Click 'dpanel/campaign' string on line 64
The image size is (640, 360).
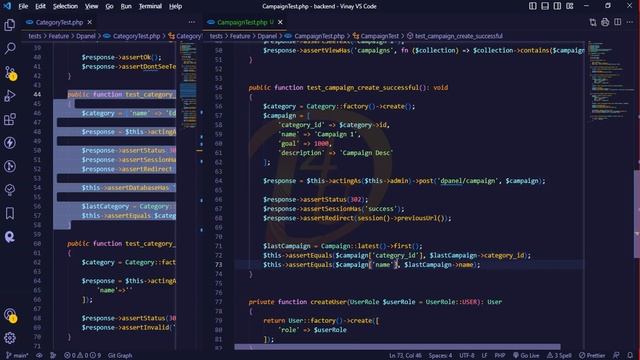[x=468, y=181]
